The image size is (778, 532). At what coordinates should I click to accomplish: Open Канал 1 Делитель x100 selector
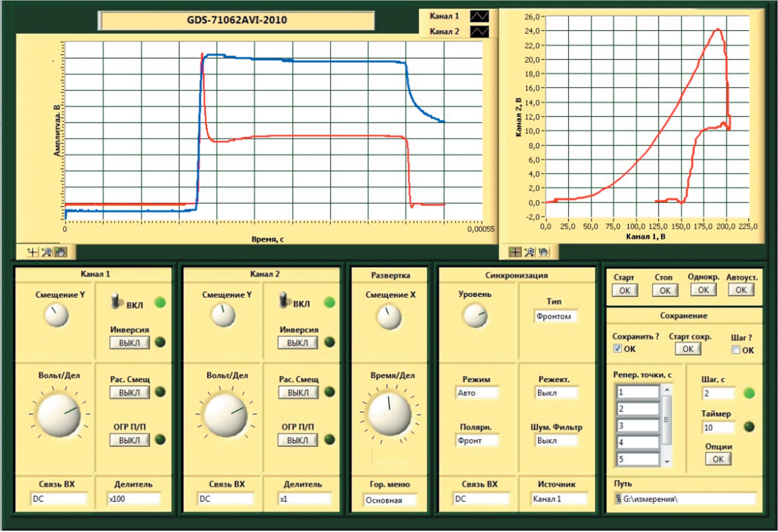(x=133, y=499)
